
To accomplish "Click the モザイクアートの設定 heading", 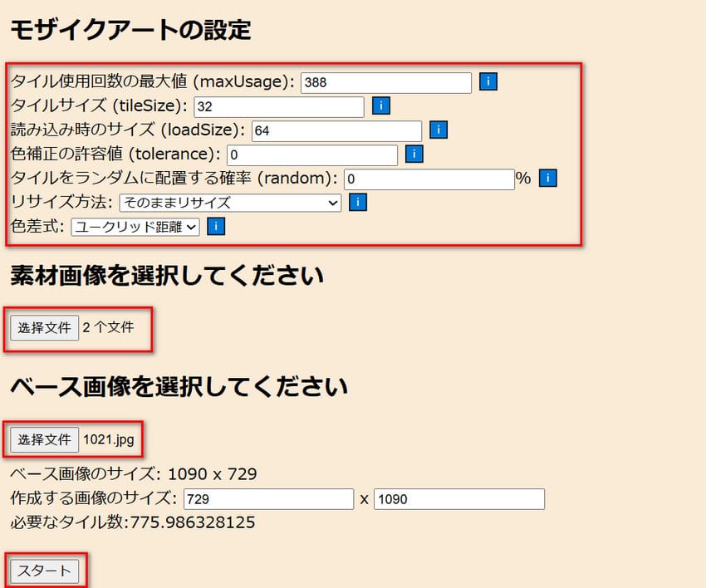I will click(x=130, y=30).
